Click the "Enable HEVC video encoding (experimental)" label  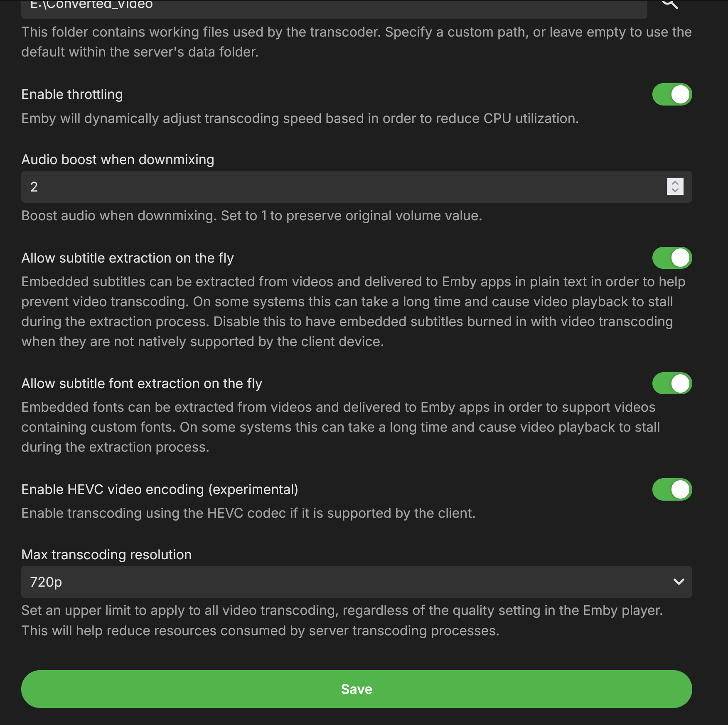click(160, 490)
